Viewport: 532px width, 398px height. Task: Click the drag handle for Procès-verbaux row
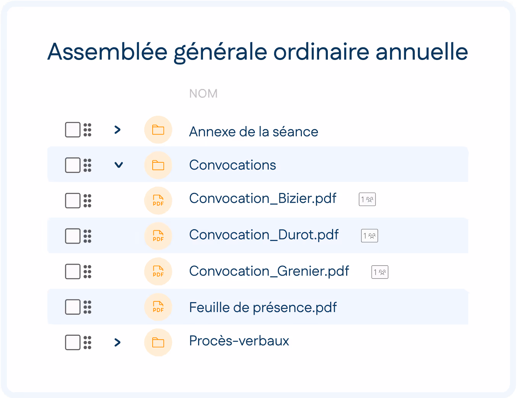tap(87, 343)
